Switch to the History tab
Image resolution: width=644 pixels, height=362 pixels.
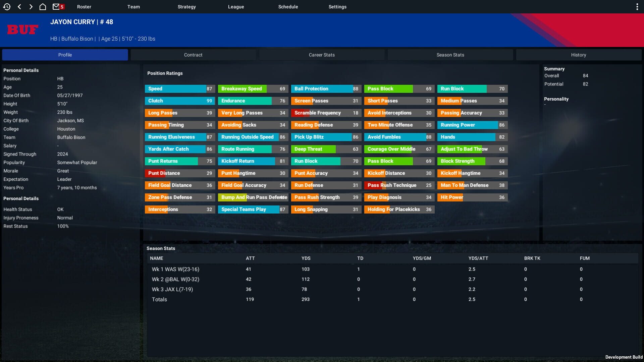click(579, 55)
